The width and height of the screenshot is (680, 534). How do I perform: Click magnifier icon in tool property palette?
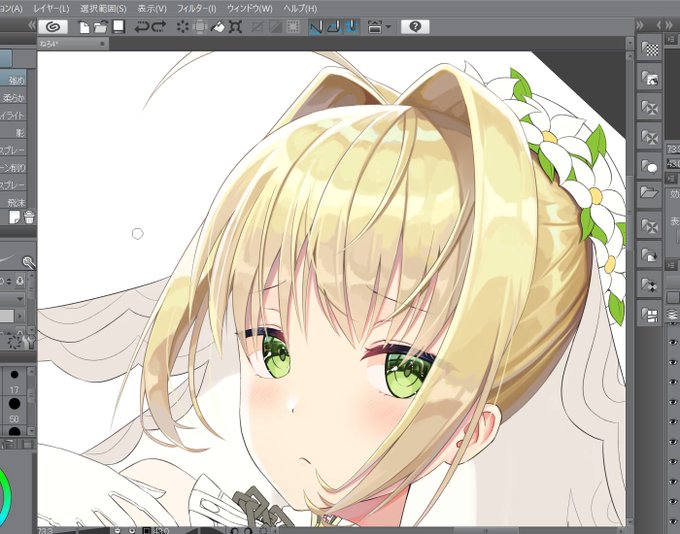click(x=28, y=262)
